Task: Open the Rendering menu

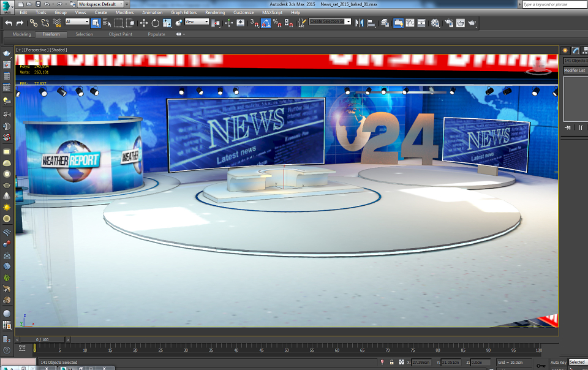Action: click(215, 12)
